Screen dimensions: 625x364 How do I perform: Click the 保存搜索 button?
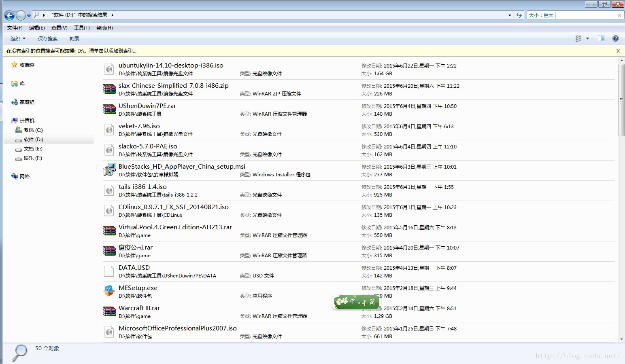48,39
